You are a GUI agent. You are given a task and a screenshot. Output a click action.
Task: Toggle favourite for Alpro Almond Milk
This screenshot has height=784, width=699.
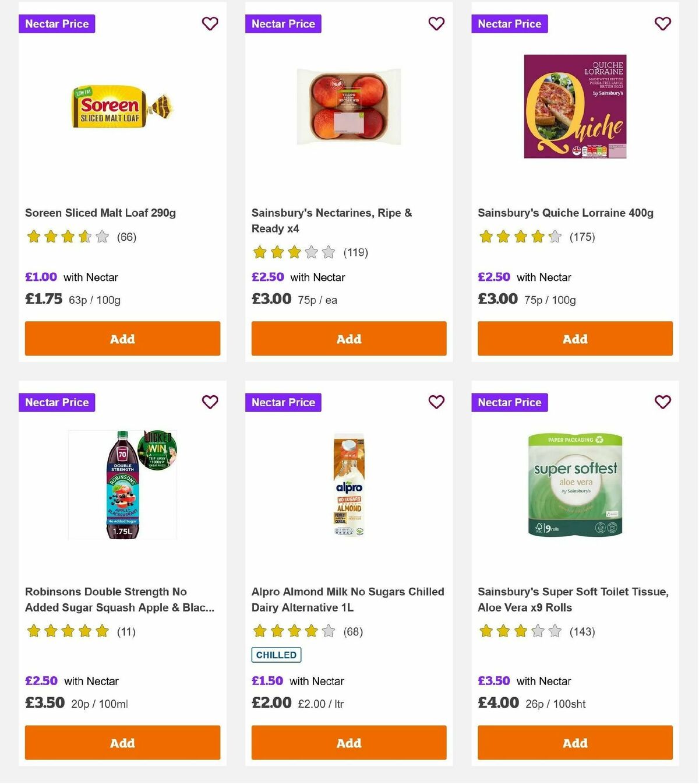tap(436, 402)
